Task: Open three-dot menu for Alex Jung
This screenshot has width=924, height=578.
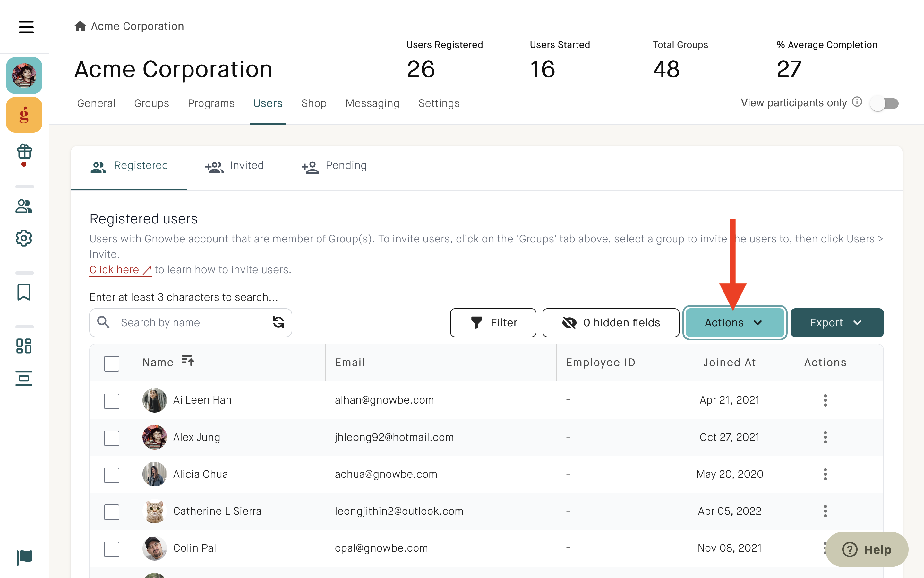Action: (825, 437)
